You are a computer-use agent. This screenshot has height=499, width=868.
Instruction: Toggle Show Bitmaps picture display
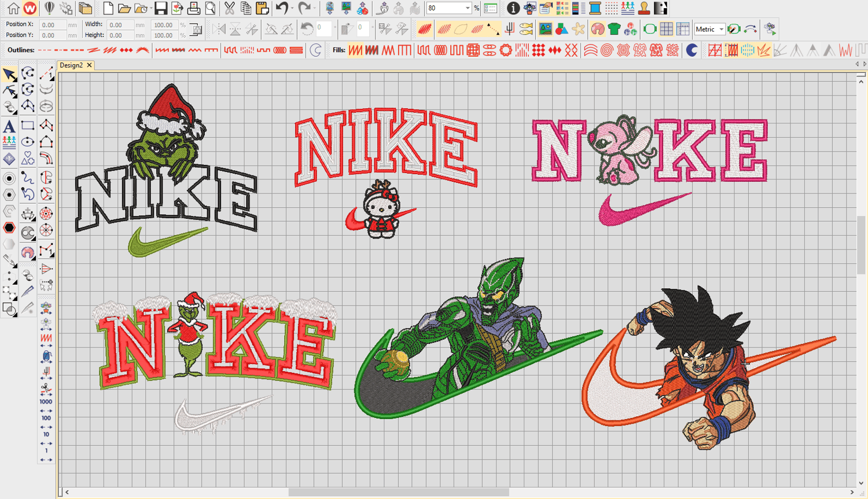pos(545,29)
